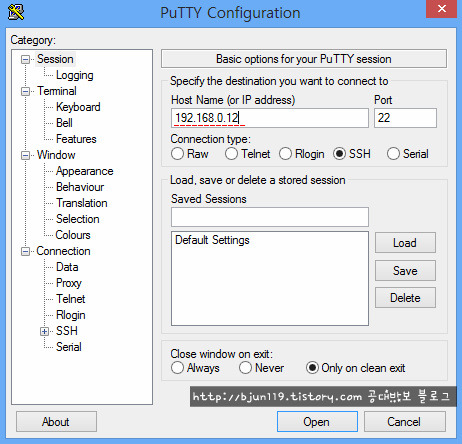462x444 pixels.
Task: Select the Rlogin connection type
Action: (x=285, y=154)
